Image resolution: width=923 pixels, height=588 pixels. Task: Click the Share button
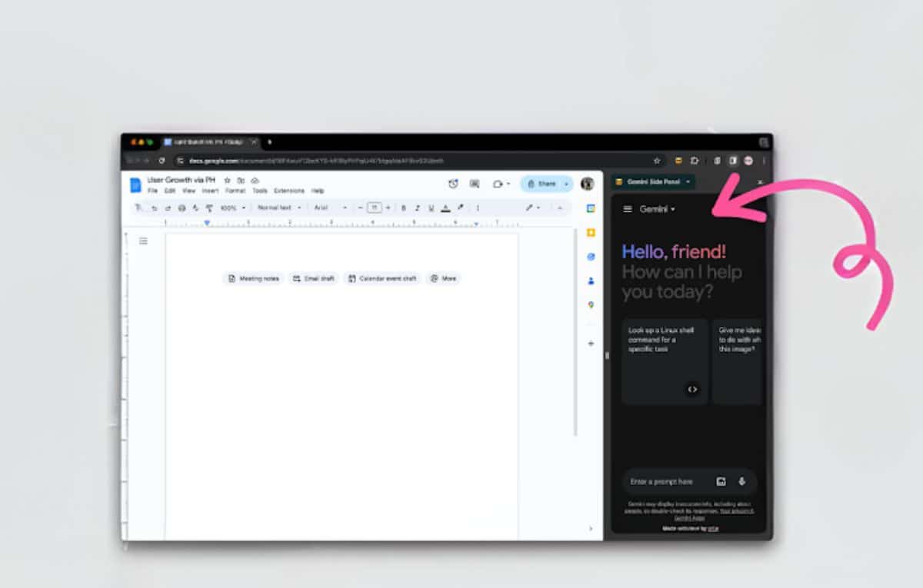tap(541, 184)
